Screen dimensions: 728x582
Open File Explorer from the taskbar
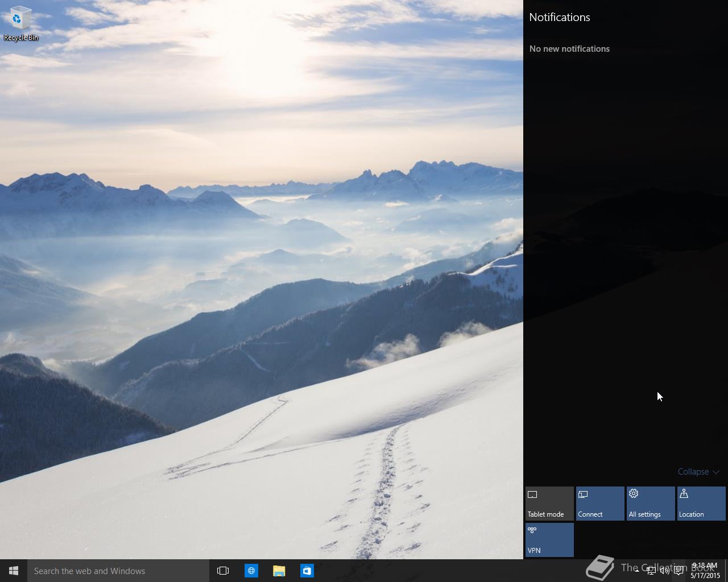pos(279,571)
